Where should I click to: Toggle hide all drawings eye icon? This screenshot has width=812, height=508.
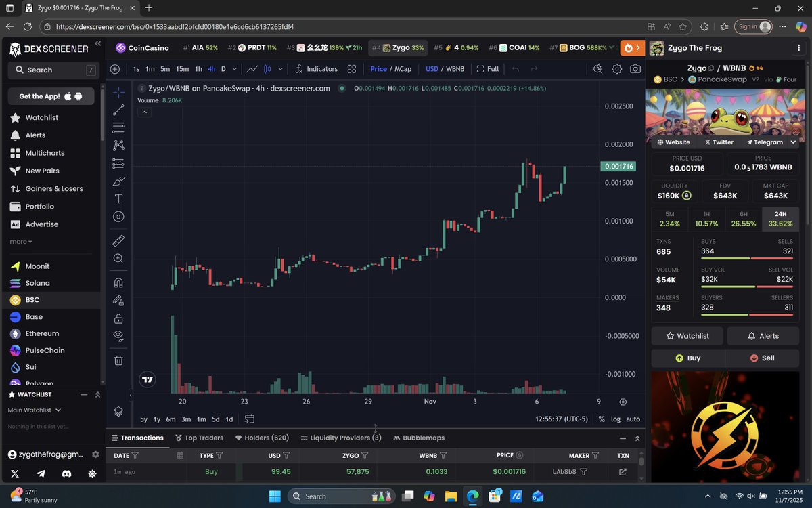[118, 335]
